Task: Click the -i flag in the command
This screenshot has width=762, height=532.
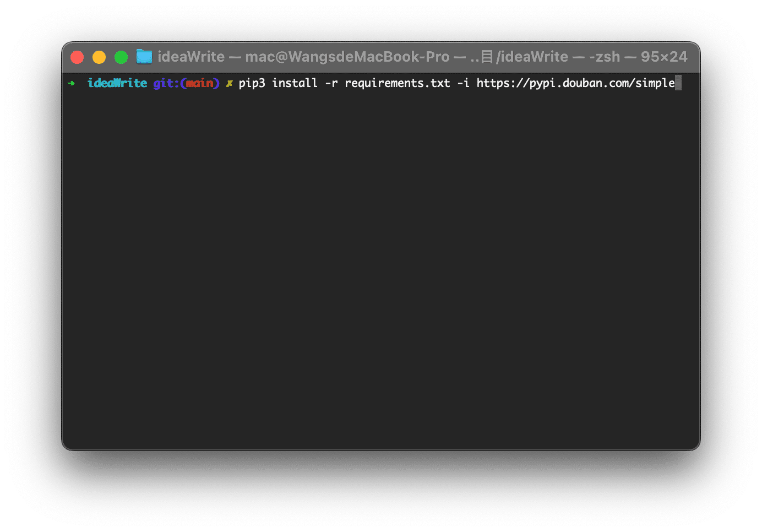Action: point(462,83)
